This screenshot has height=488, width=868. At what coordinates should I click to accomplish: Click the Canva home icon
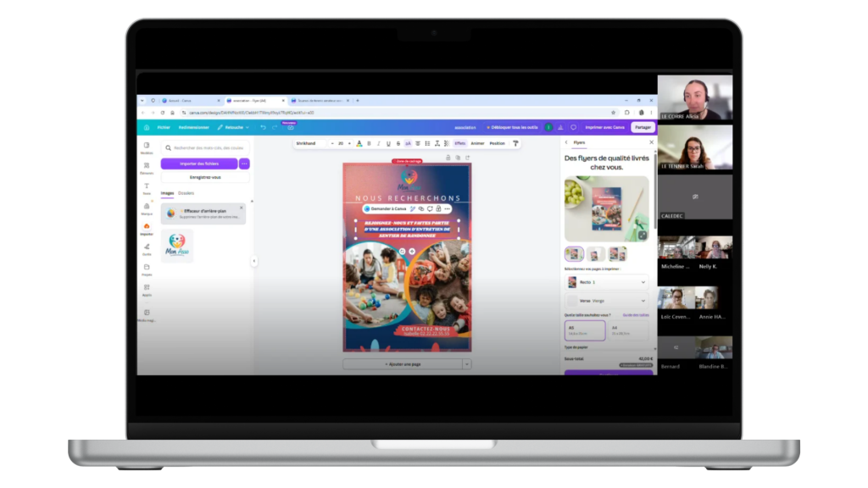pyautogui.click(x=147, y=127)
